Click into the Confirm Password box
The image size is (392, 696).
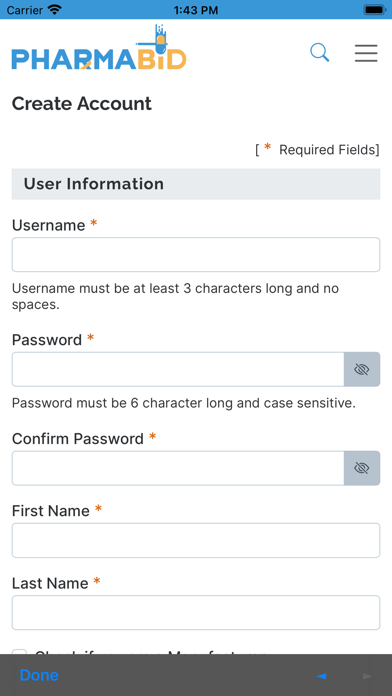click(x=178, y=468)
